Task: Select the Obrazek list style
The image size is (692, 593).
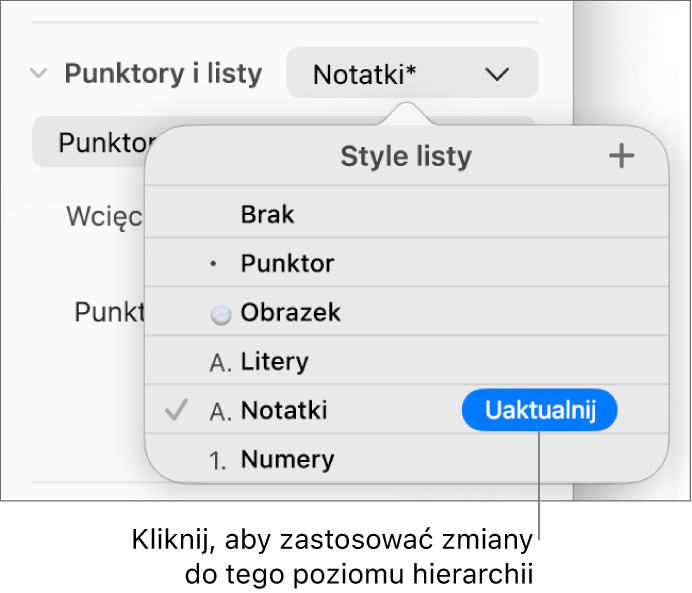Action: coord(406,312)
